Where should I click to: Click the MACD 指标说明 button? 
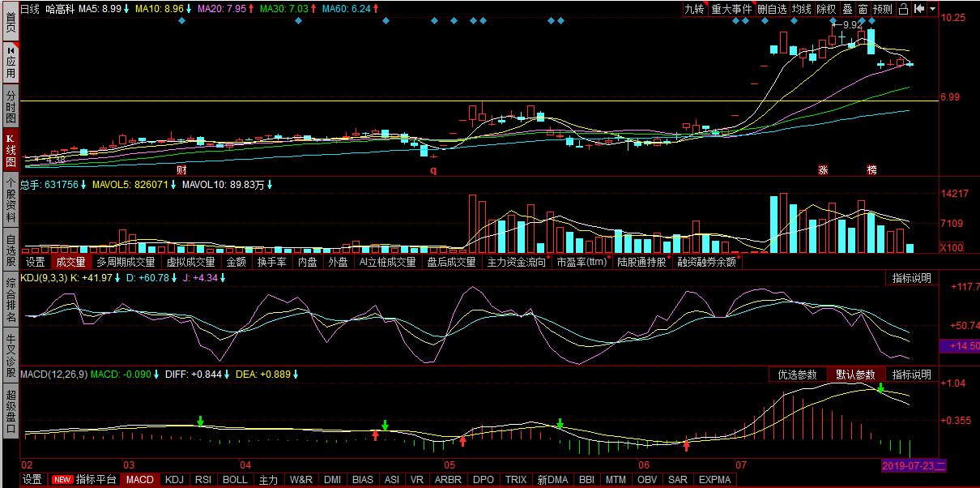[912, 375]
